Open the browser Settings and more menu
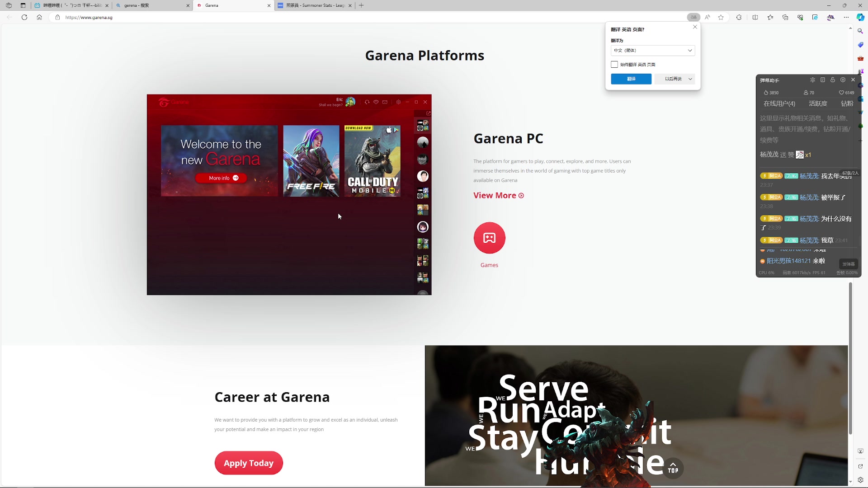 pos(846,17)
